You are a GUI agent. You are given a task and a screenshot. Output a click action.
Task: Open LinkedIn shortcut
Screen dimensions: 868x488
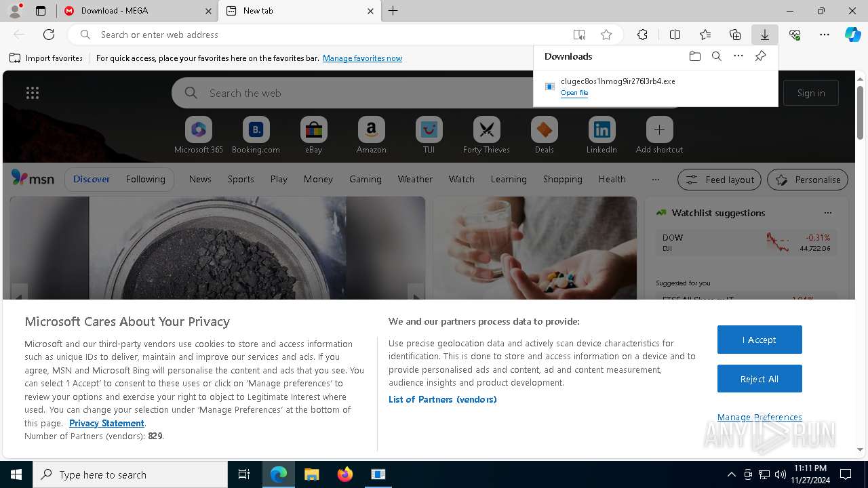(601, 136)
